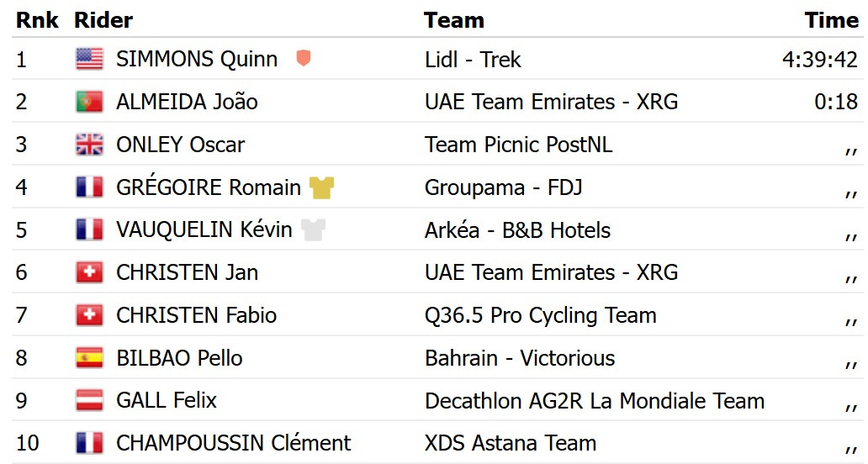Click the Austria flag beside Gall

tap(89, 400)
